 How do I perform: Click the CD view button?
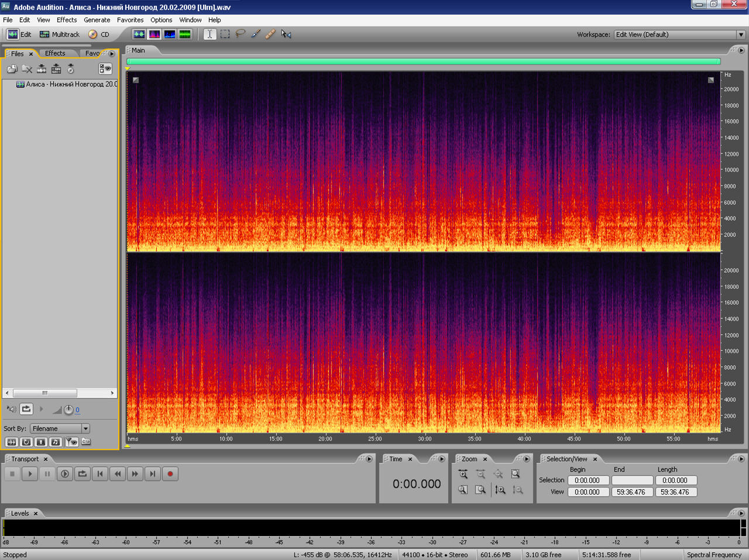tap(99, 35)
